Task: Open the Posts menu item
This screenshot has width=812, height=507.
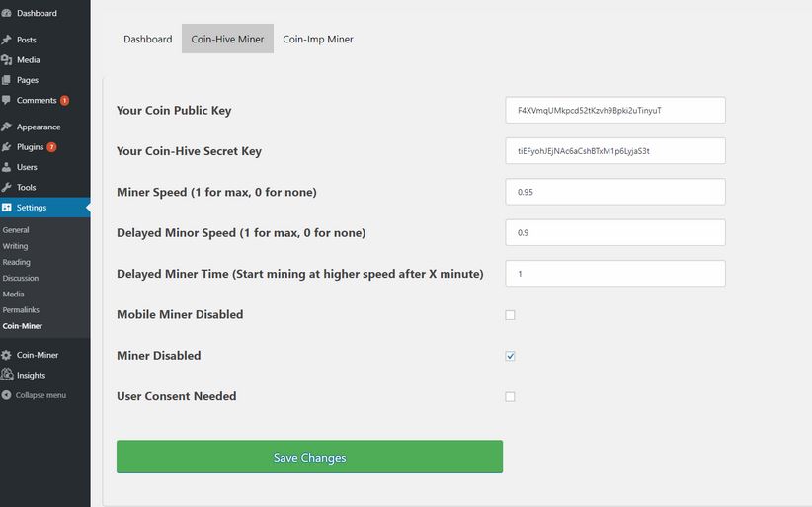Action: pyautogui.click(x=27, y=40)
